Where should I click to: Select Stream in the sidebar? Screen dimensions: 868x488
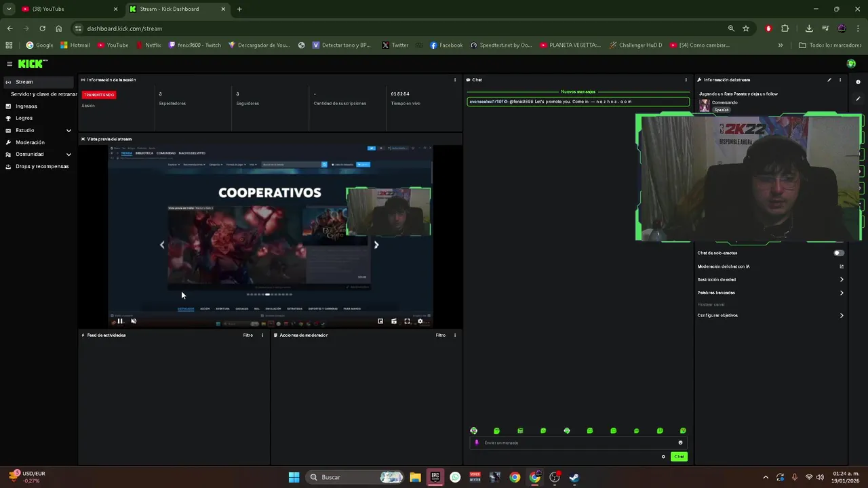coord(37,82)
